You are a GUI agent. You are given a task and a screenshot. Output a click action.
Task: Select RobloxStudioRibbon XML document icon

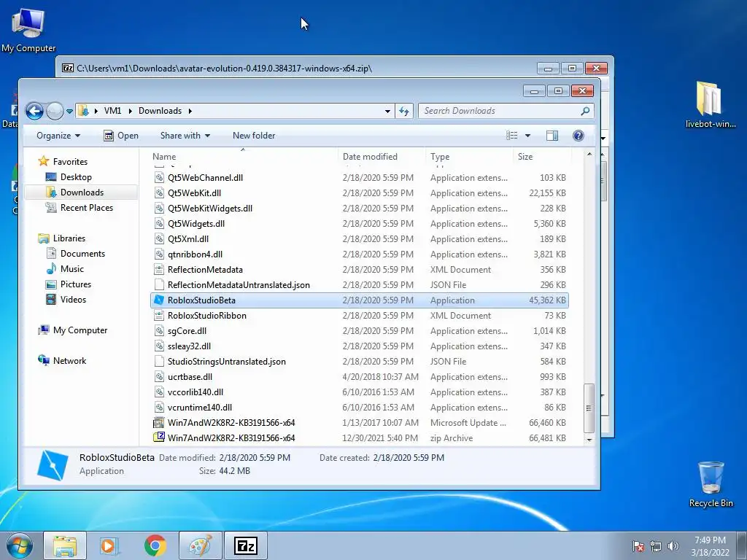click(159, 315)
